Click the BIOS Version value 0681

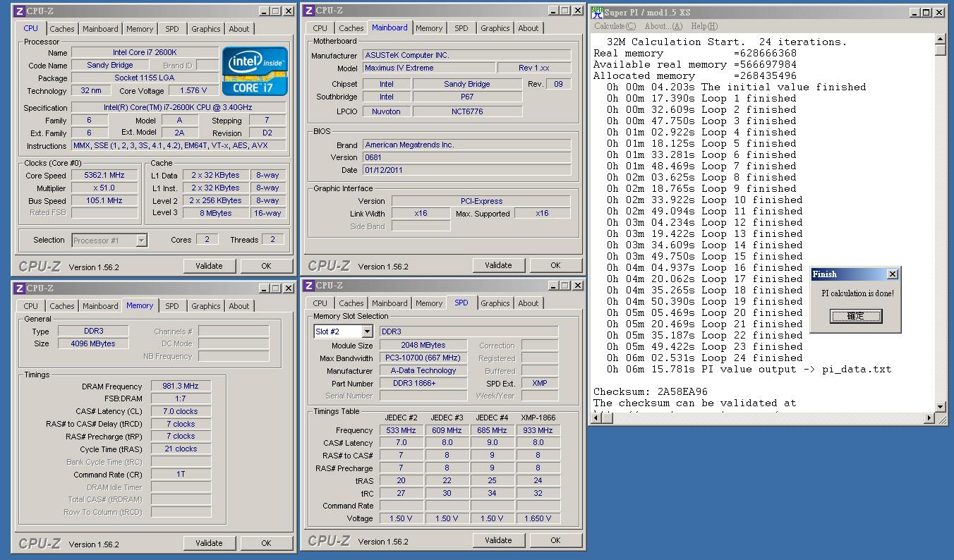(x=466, y=157)
